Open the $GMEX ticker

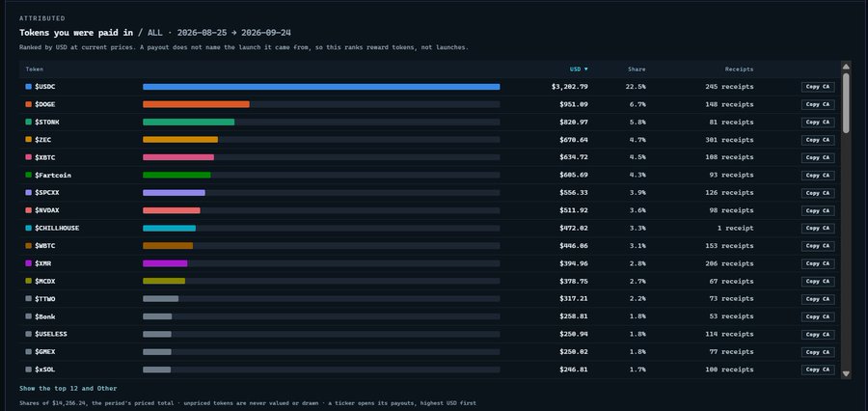pos(44,352)
